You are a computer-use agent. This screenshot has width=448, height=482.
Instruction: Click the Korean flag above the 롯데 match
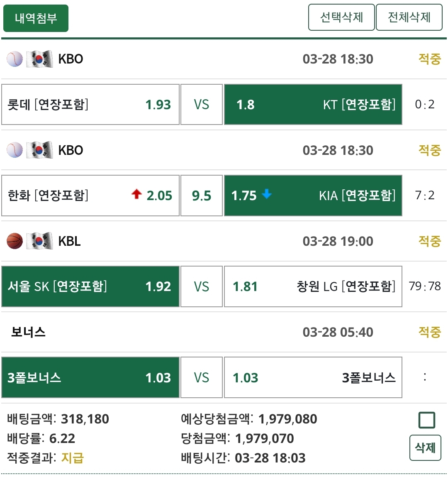[39, 59]
